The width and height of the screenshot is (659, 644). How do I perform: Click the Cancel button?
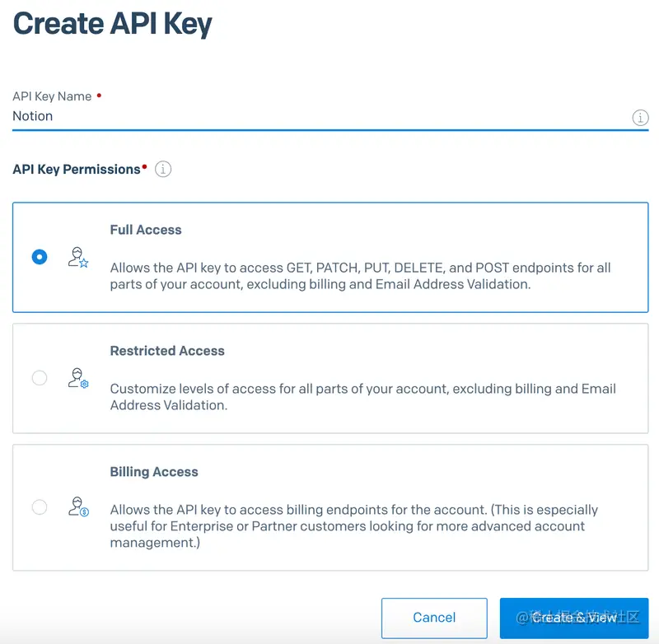[434, 618]
